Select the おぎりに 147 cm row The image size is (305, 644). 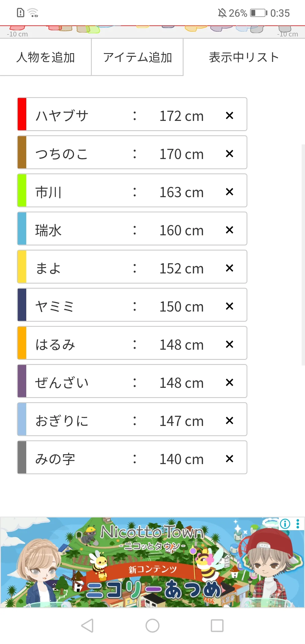[132, 419]
